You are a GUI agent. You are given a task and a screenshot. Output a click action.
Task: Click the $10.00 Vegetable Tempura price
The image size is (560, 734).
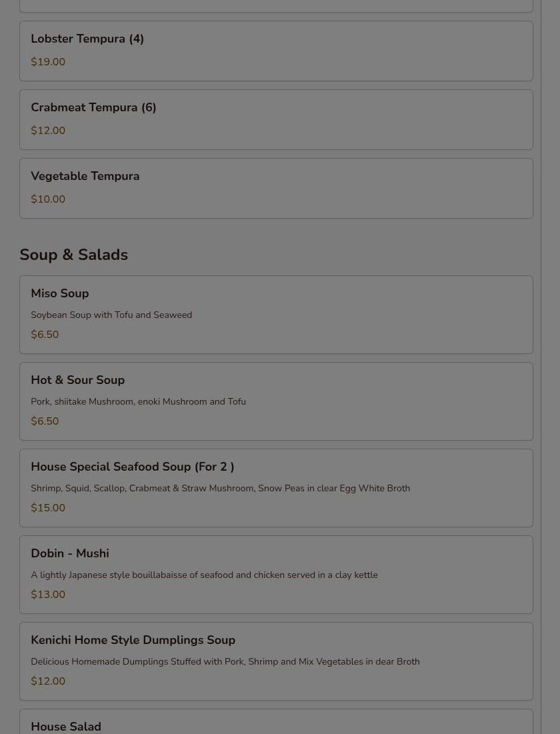tap(48, 199)
